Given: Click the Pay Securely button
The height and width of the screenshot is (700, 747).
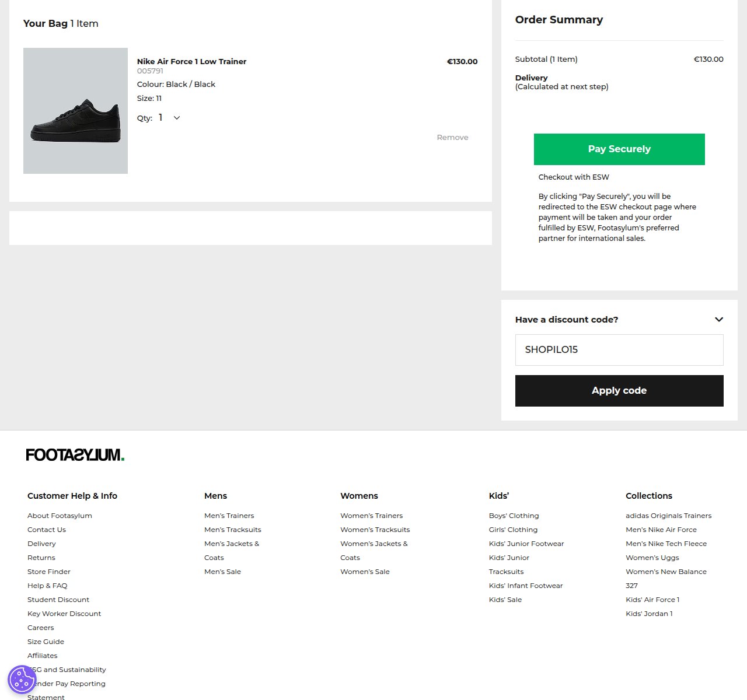Looking at the screenshot, I should point(619,149).
